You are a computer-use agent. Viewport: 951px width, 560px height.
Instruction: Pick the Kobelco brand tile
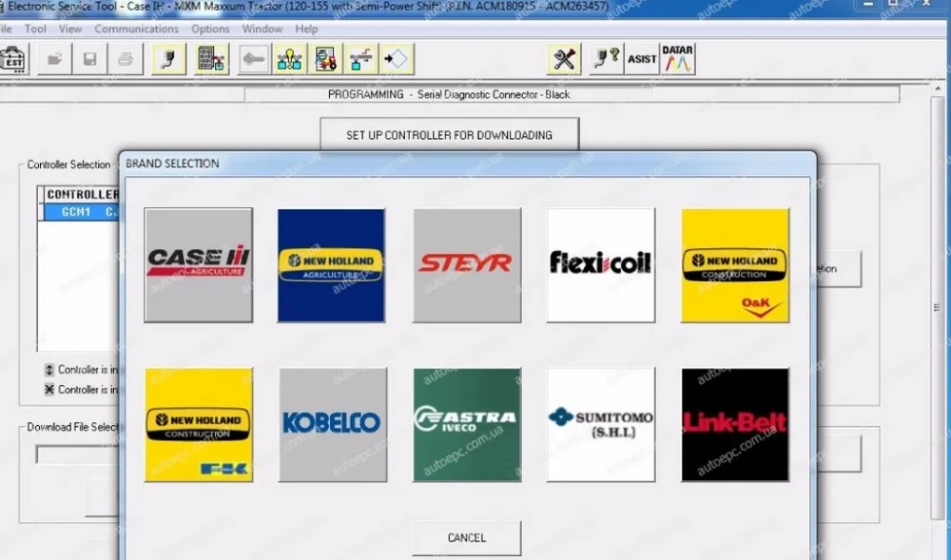pyautogui.click(x=332, y=424)
